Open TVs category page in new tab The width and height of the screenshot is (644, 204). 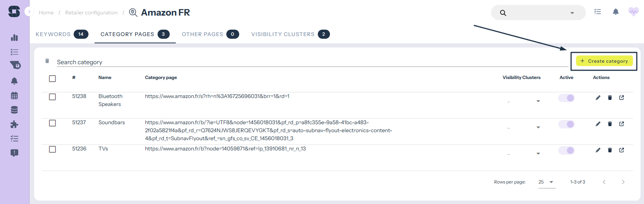(622, 150)
